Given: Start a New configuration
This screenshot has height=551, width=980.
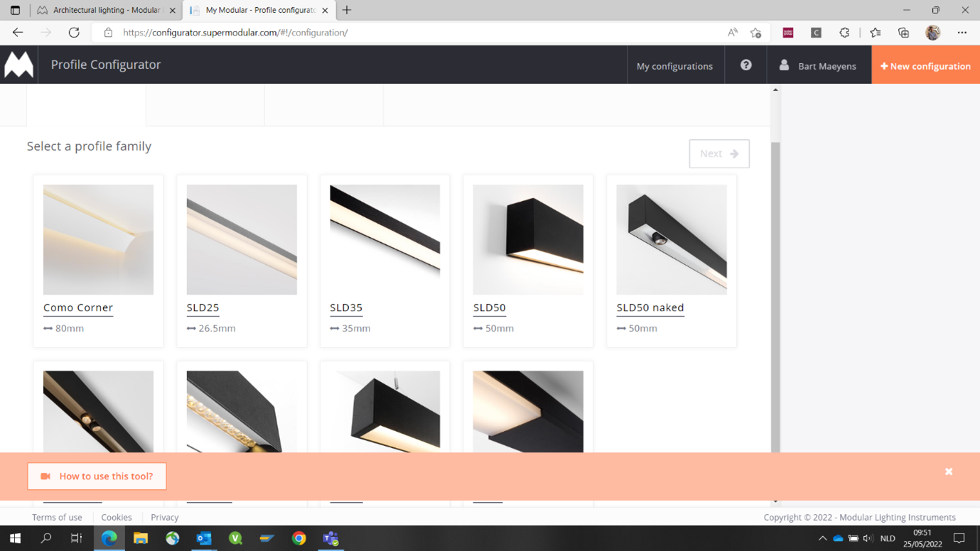Looking at the screenshot, I should [x=925, y=65].
